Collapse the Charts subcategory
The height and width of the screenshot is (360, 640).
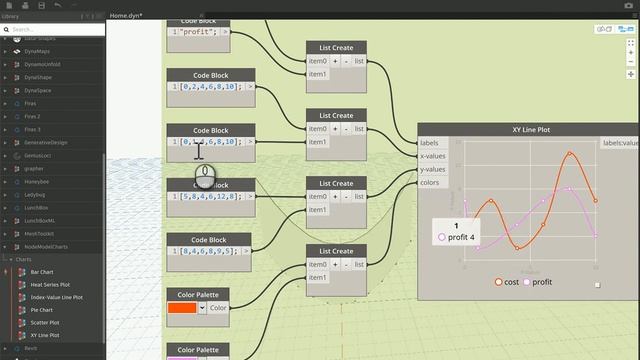(x=11, y=260)
